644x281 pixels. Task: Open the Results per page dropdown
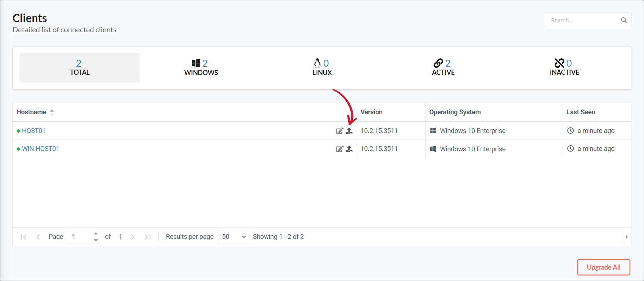click(x=233, y=237)
